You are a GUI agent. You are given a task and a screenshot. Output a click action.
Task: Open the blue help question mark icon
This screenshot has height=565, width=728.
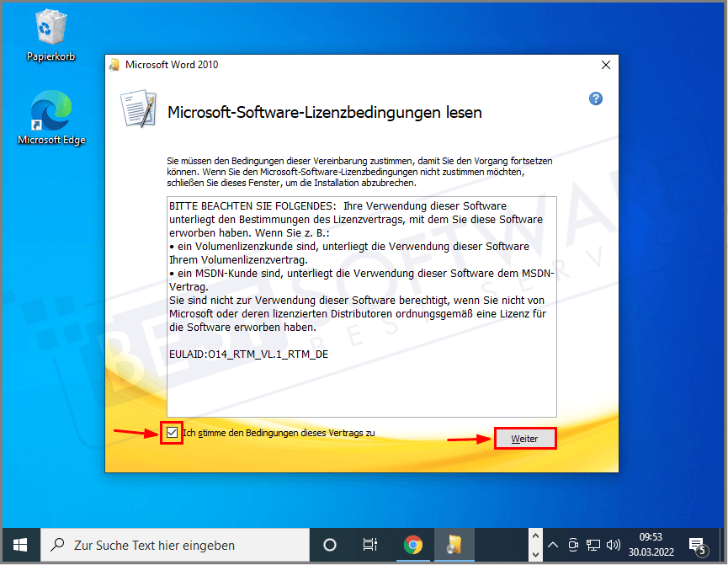(x=595, y=99)
